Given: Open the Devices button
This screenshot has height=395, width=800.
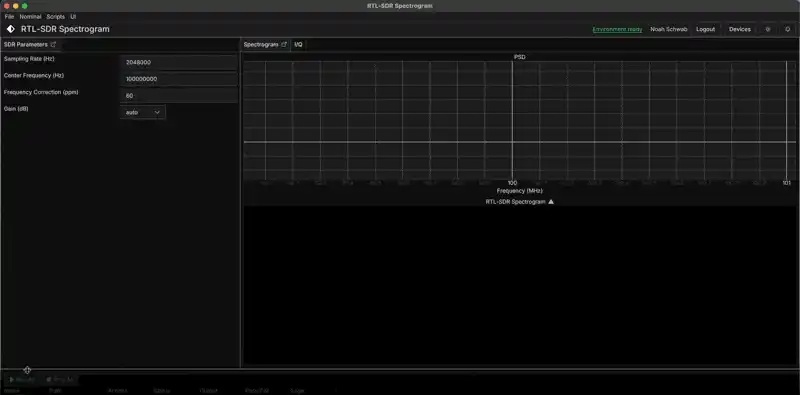Looking at the screenshot, I should click(x=740, y=29).
